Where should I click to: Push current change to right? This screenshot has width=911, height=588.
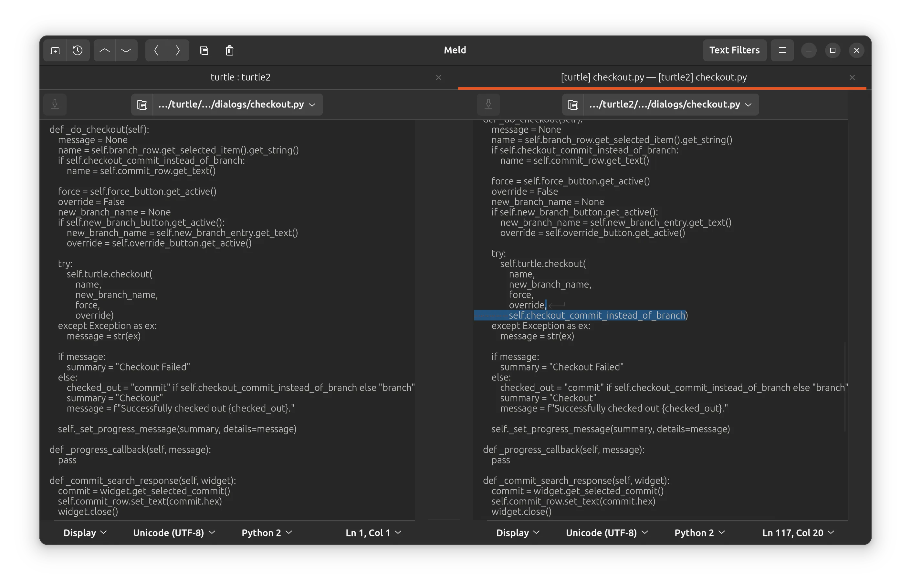(178, 50)
